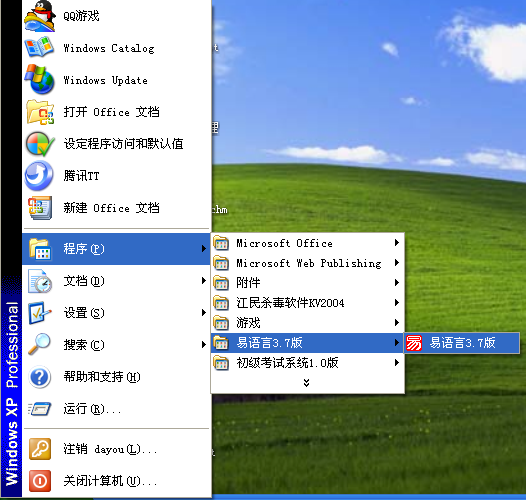Image resolution: width=526 pixels, height=500 pixels.
Task: Launch Windows Catalog icon
Action: point(40,48)
